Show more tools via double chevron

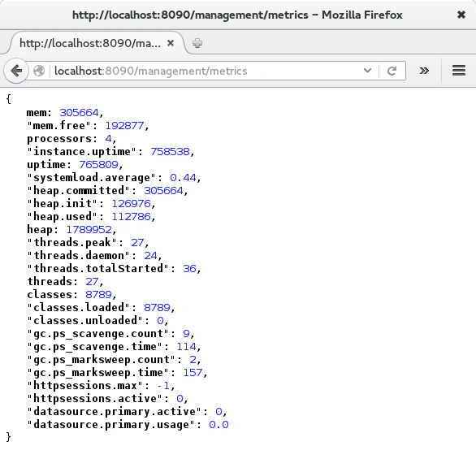coord(424,71)
